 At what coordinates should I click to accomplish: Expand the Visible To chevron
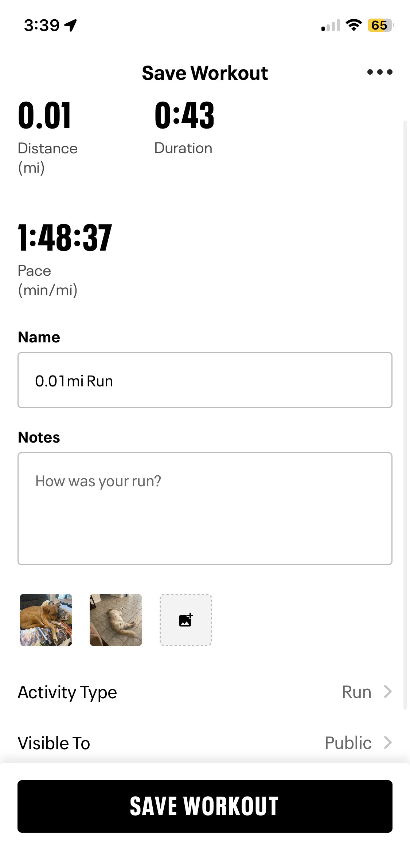pyautogui.click(x=388, y=742)
